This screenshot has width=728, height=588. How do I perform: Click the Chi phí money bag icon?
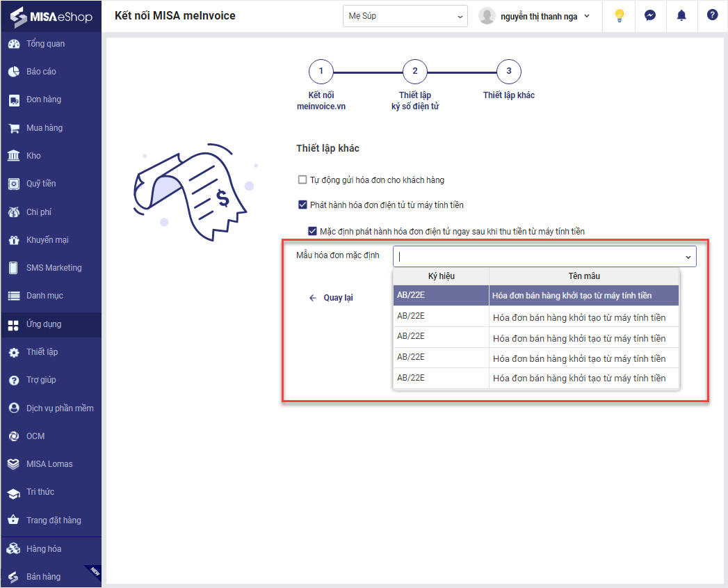[x=14, y=212]
